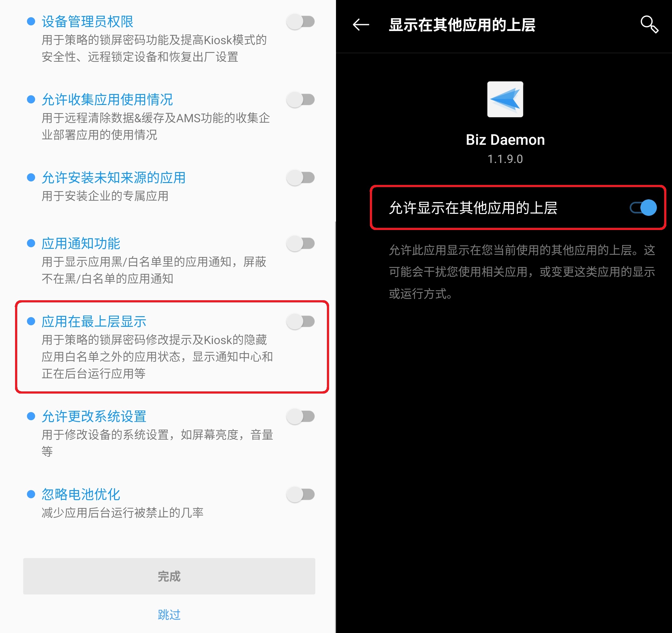The height and width of the screenshot is (633, 672).
Task: Turn on 允许安装未知来源的应用 switch
Action: tap(301, 178)
